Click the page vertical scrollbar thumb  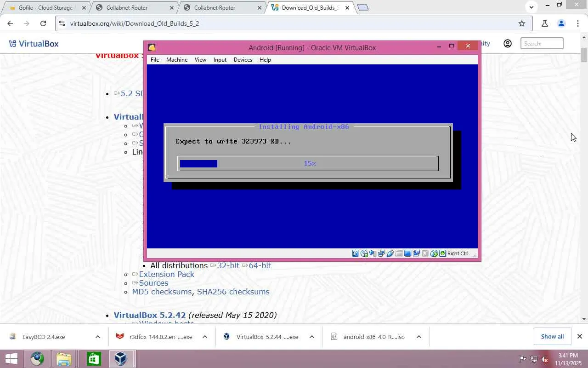click(x=584, y=55)
